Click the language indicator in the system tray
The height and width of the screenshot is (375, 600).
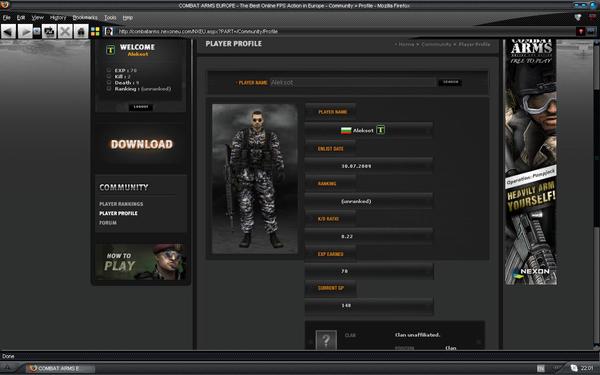click(x=540, y=368)
